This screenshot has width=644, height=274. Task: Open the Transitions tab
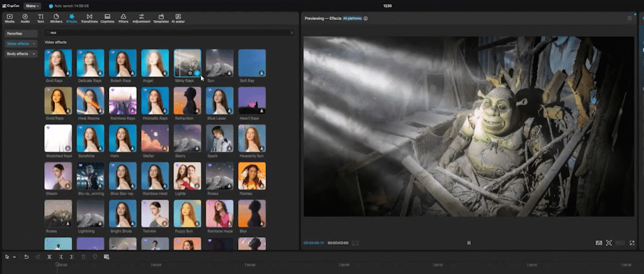pyautogui.click(x=89, y=18)
